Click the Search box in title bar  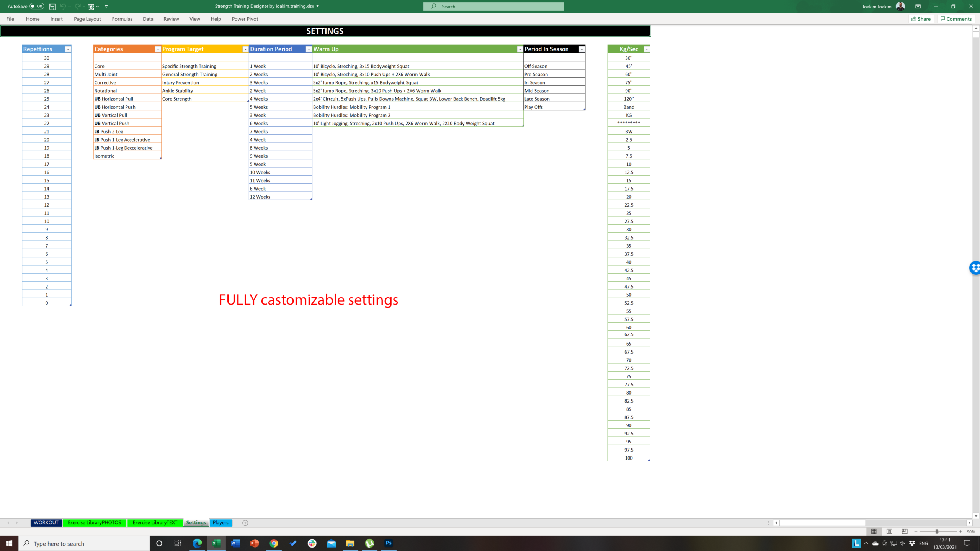[x=493, y=6]
